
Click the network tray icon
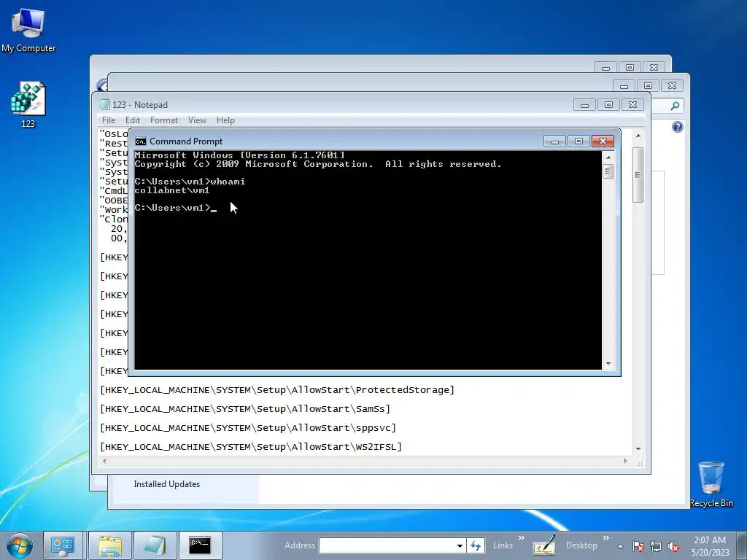(656, 547)
